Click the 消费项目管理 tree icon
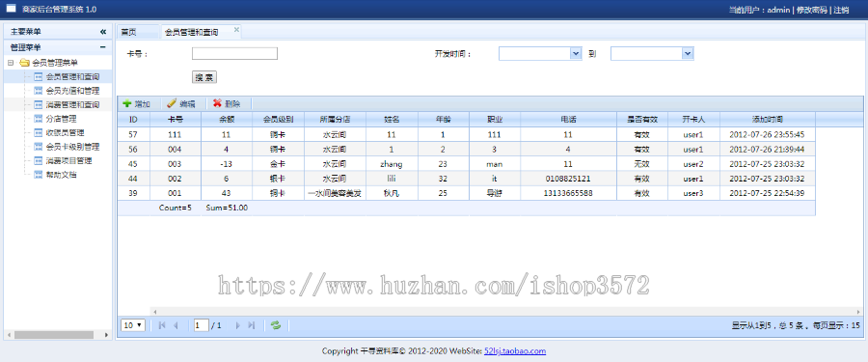Viewport: 868px width, 362px height. 39,161
